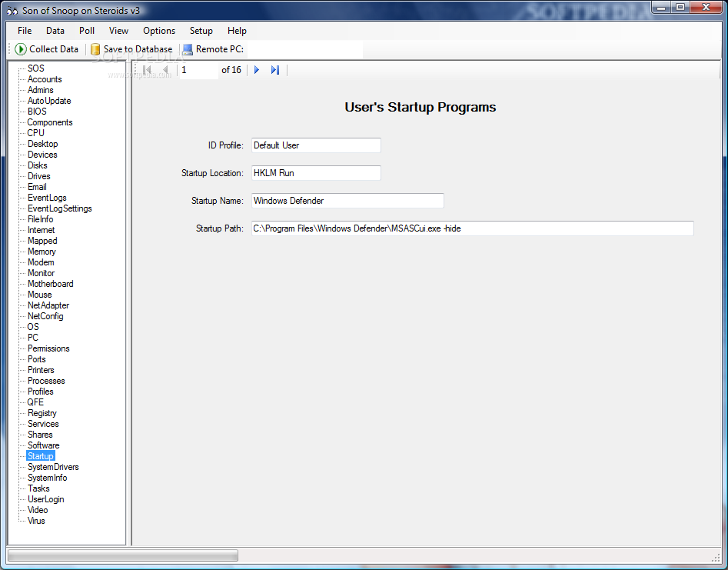
Task: Select Disks in the tree
Action: [38, 165]
